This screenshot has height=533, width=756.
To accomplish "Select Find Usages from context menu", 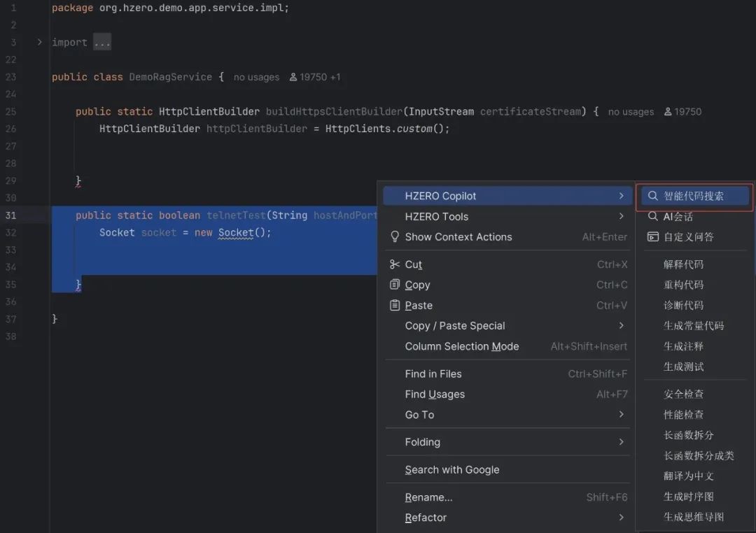I will click(x=435, y=395).
